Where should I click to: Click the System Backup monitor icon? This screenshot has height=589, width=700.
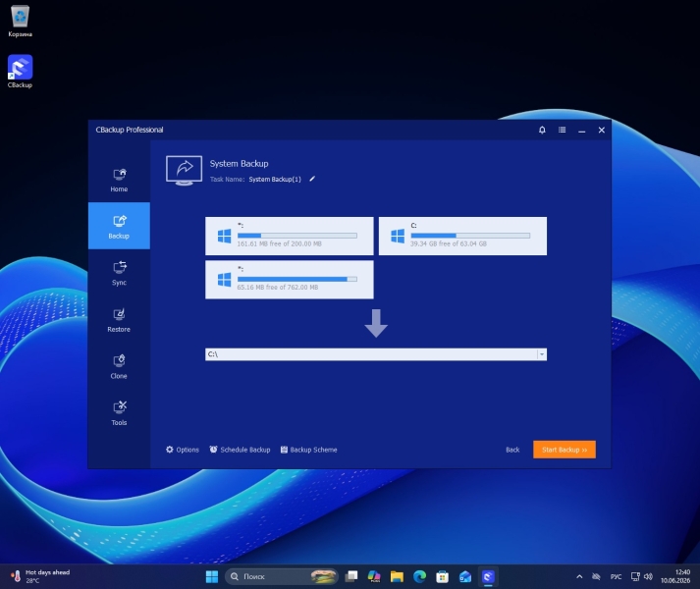click(x=184, y=171)
